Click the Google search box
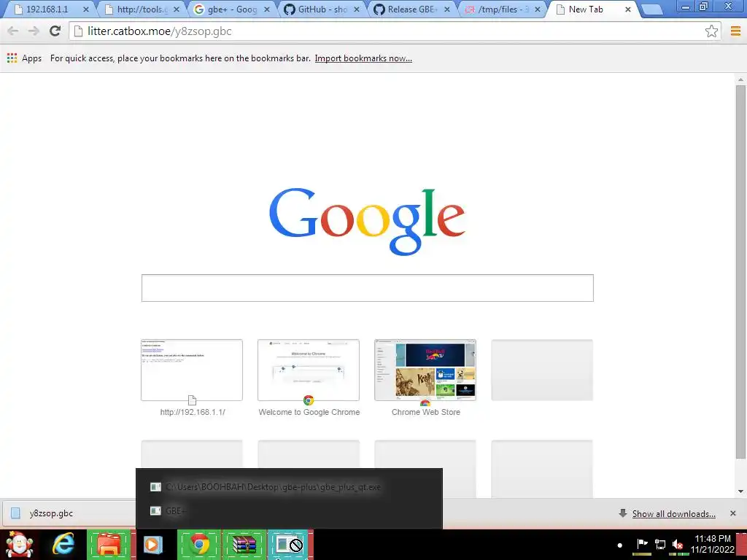This screenshot has width=747, height=560. 368,287
